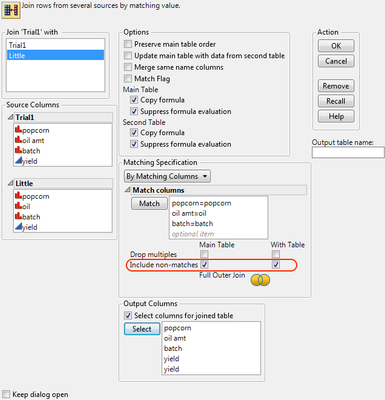Toggle Include non-matches for Main Table

point(204,265)
